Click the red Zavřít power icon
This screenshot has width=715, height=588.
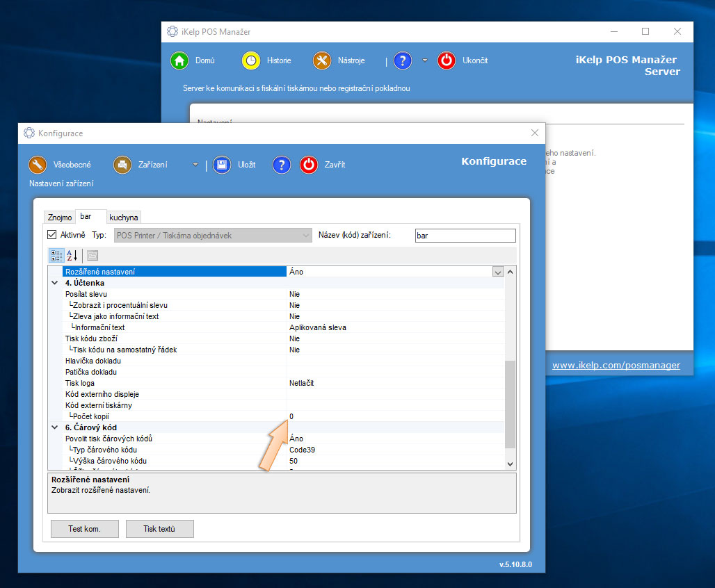click(x=309, y=165)
